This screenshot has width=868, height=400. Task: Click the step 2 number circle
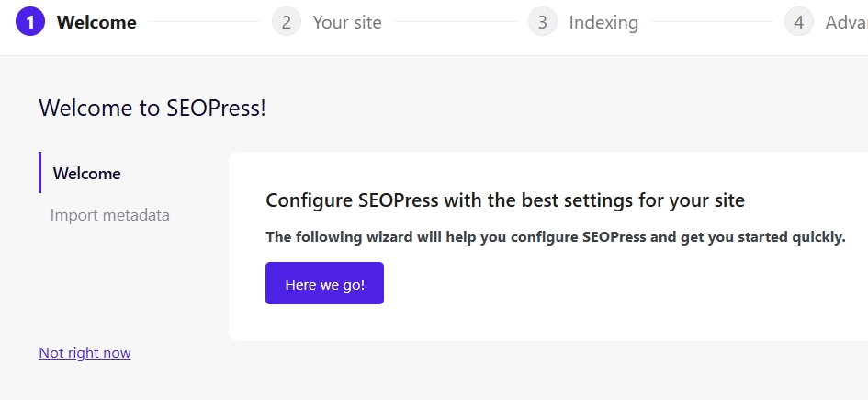(287, 22)
